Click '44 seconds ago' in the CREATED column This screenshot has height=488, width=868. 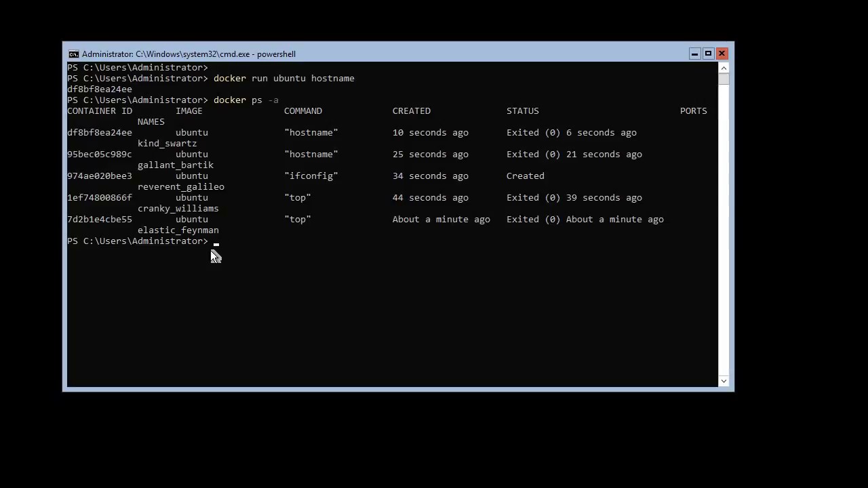431,198
